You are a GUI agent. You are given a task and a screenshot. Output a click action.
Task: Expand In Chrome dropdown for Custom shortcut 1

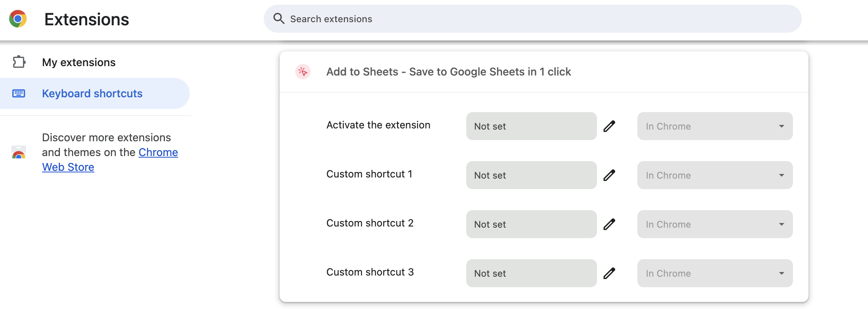click(714, 175)
